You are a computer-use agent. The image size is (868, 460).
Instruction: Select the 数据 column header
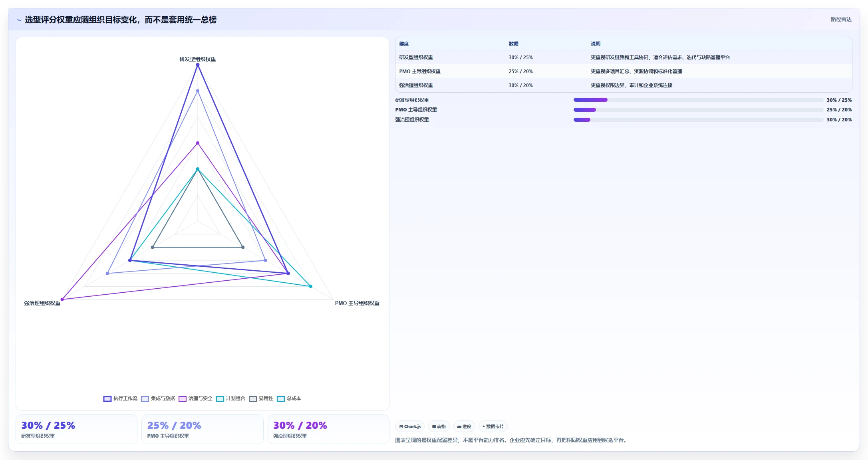coord(513,44)
